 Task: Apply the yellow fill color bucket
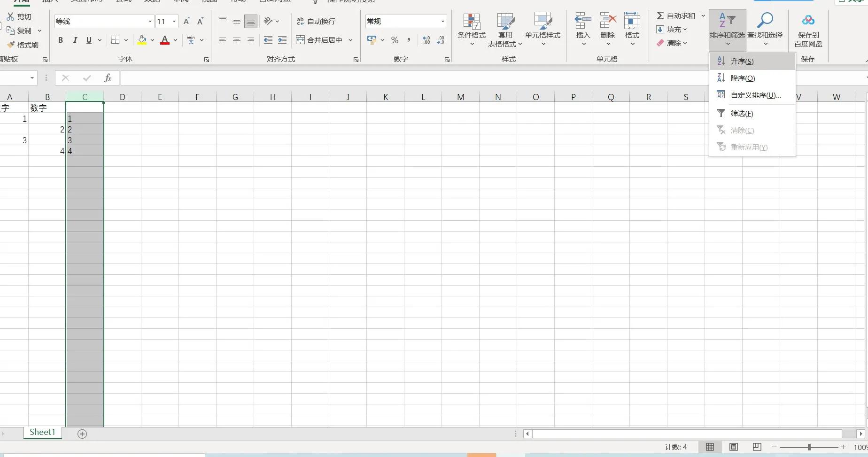tap(142, 40)
